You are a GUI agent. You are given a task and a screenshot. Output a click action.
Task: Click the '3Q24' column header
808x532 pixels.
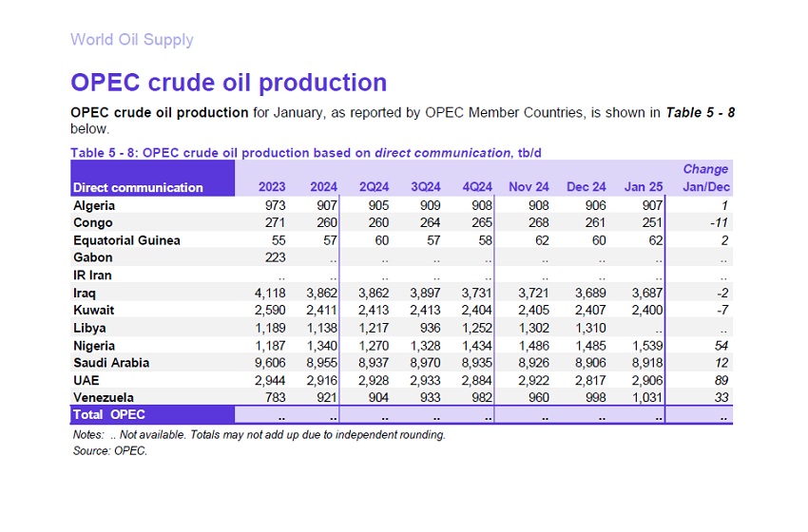(x=423, y=187)
